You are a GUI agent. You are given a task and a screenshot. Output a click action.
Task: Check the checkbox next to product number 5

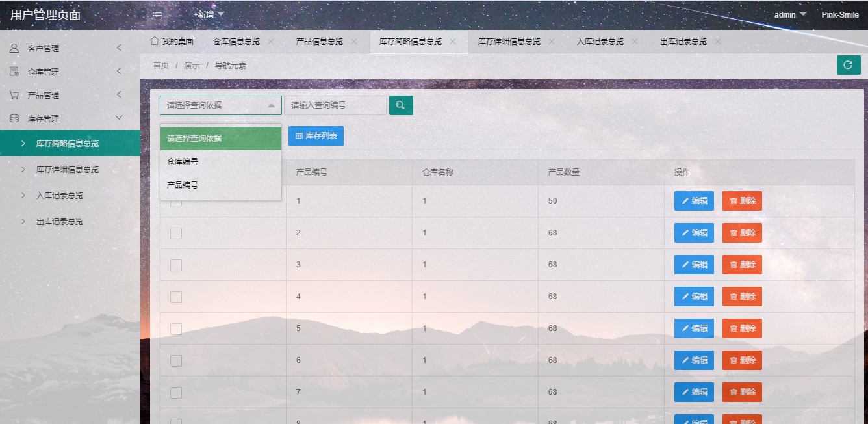175,328
